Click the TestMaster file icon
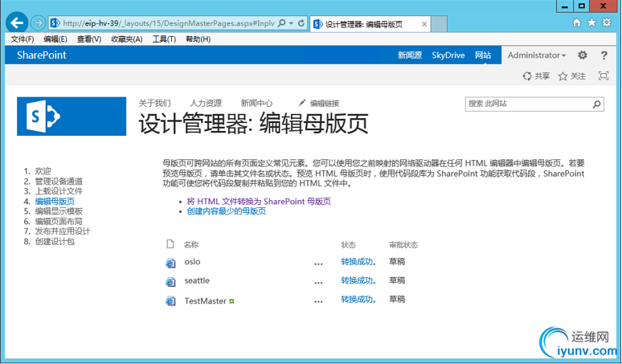The width and height of the screenshot is (622, 364). point(170,301)
